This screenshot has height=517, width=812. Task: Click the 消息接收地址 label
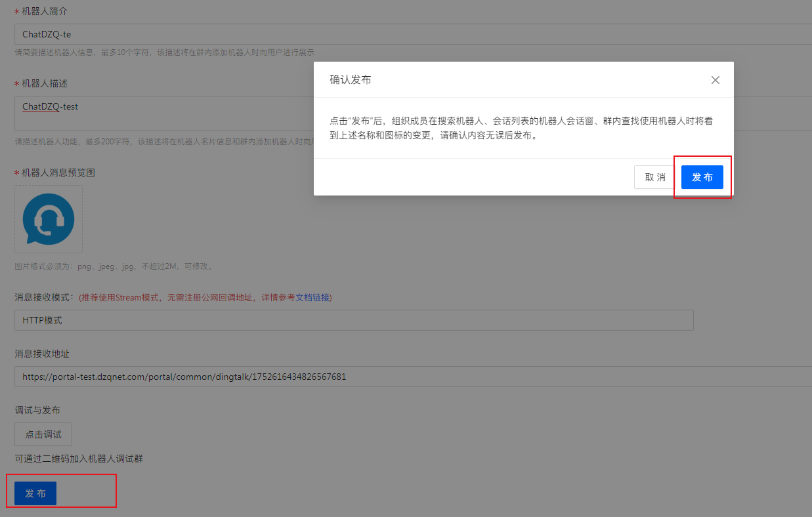pos(42,354)
